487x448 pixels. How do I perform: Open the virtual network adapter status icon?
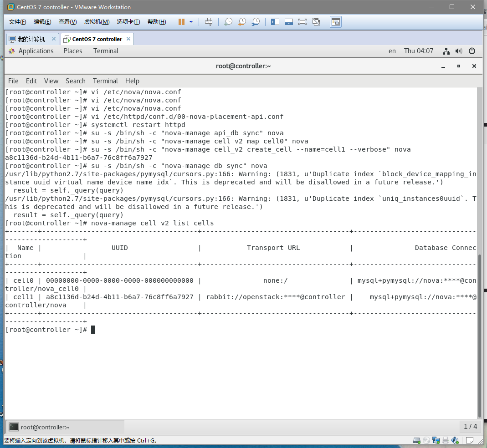click(x=436, y=440)
